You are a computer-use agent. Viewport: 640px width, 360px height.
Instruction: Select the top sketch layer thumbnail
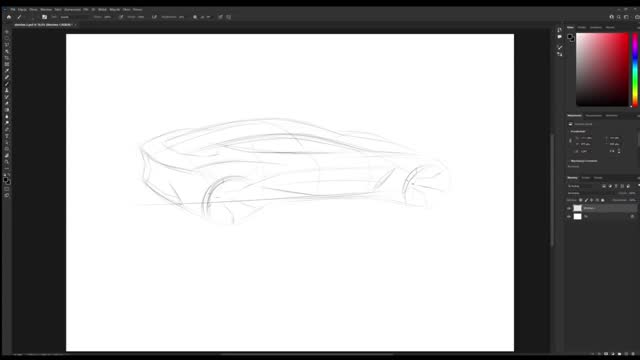click(x=577, y=208)
